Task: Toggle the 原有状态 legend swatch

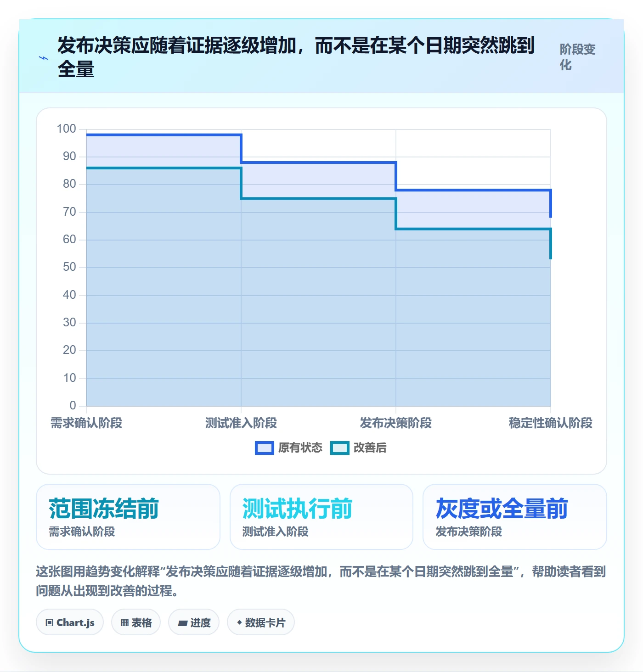Action: (x=265, y=448)
